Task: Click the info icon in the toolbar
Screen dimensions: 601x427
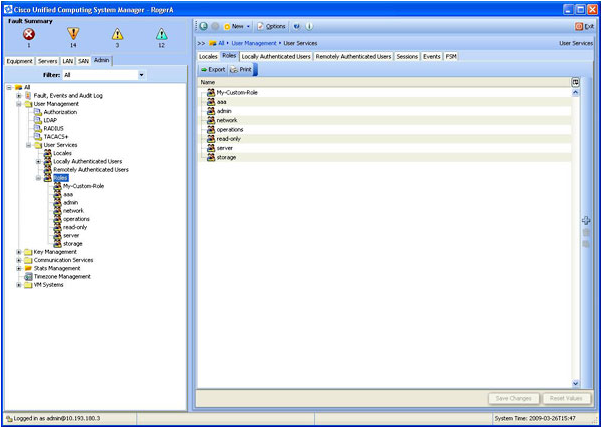Action: [309, 26]
